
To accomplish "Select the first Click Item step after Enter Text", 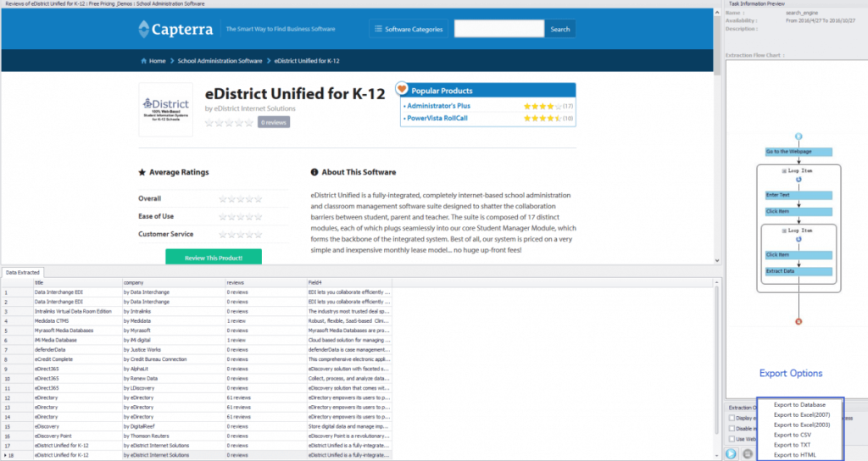I will [798, 211].
